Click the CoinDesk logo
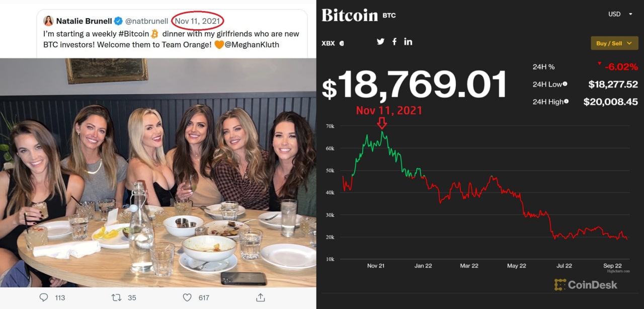The width and height of the screenshot is (644, 309). pos(586,285)
